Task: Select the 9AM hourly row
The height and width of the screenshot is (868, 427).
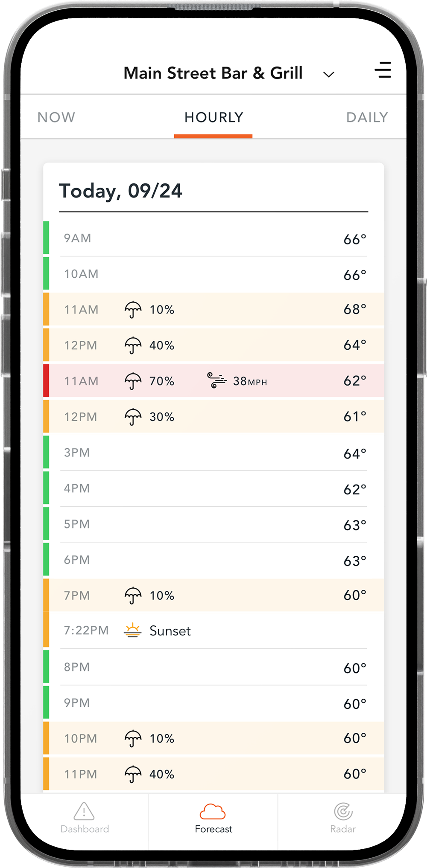Action: (213, 238)
